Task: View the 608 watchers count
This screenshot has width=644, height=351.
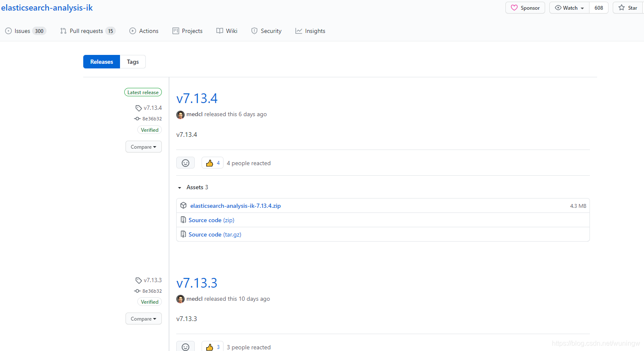Action: tap(599, 8)
